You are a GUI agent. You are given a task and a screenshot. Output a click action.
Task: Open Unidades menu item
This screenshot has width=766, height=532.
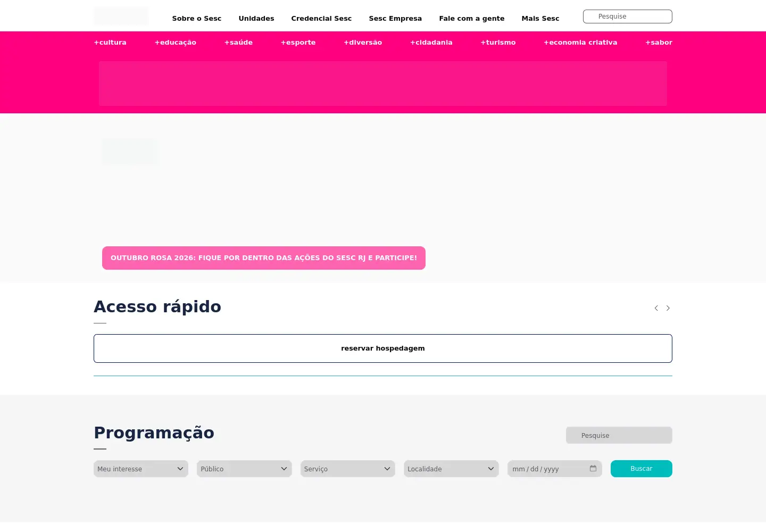pos(256,18)
